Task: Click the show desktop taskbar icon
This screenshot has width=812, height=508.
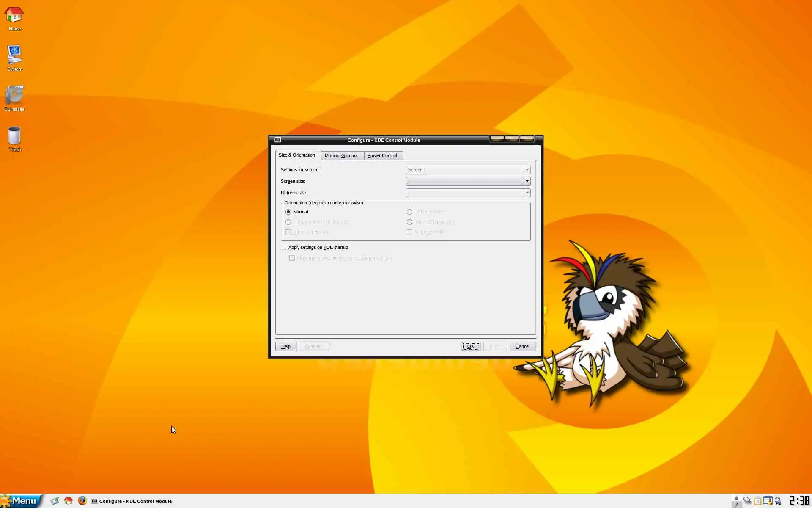Action: [x=55, y=501]
